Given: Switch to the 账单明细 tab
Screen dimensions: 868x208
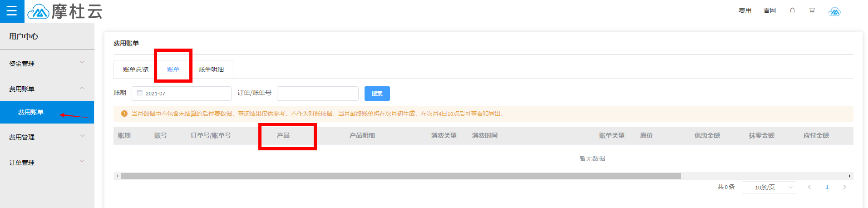Looking at the screenshot, I should coord(211,69).
